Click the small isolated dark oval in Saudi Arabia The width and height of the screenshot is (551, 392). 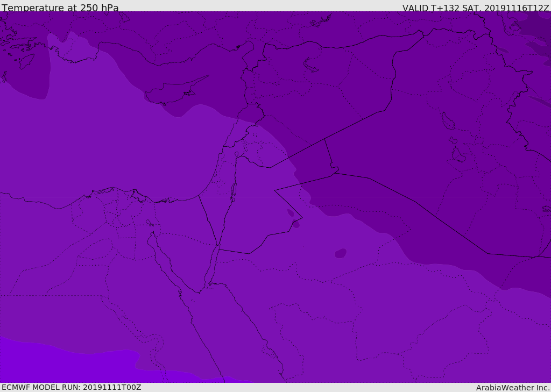pyautogui.click(x=340, y=253)
